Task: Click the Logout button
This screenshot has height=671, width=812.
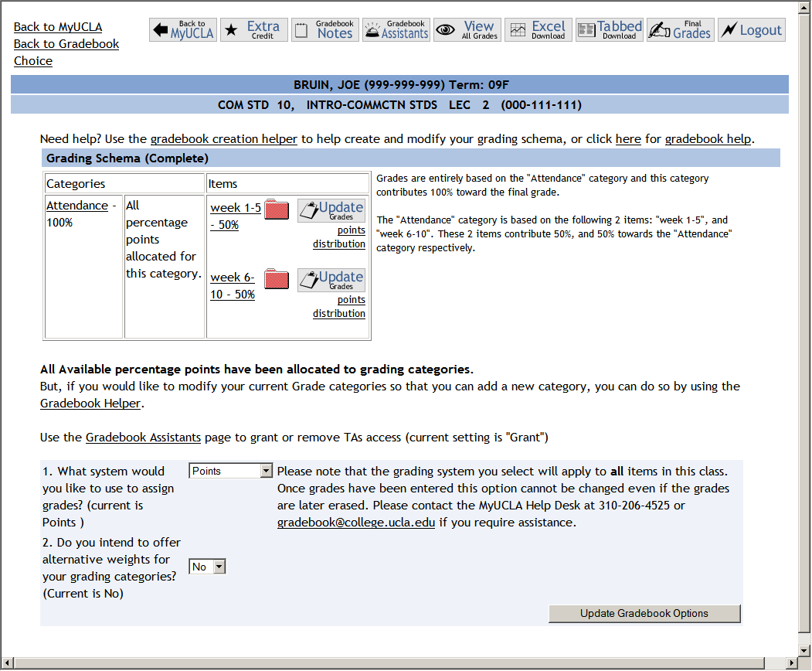Action: coord(751,30)
